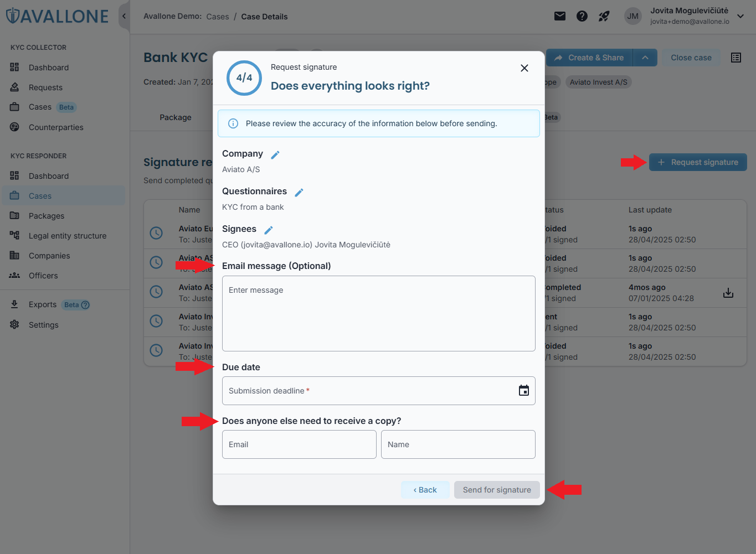The height and width of the screenshot is (554, 756).
Task: Click the copy recipient Email field
Action: coord(299,444)
